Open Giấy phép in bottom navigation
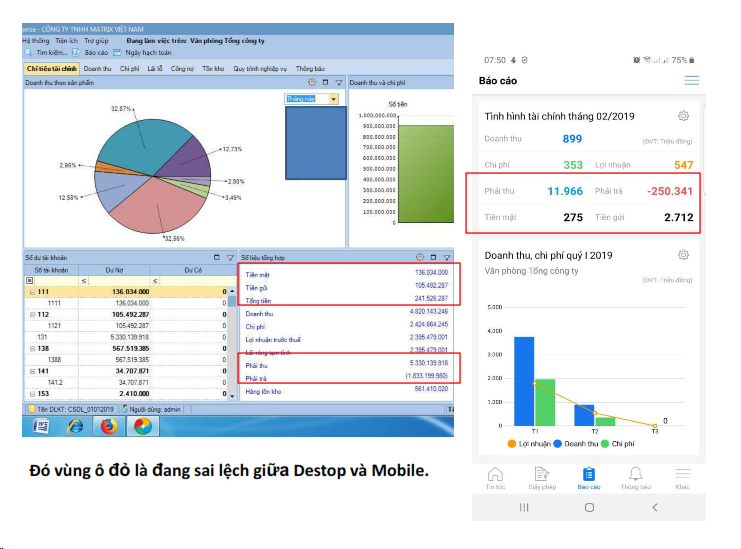The height and width of the screenshot is (549, 741). tap(541, 476)
